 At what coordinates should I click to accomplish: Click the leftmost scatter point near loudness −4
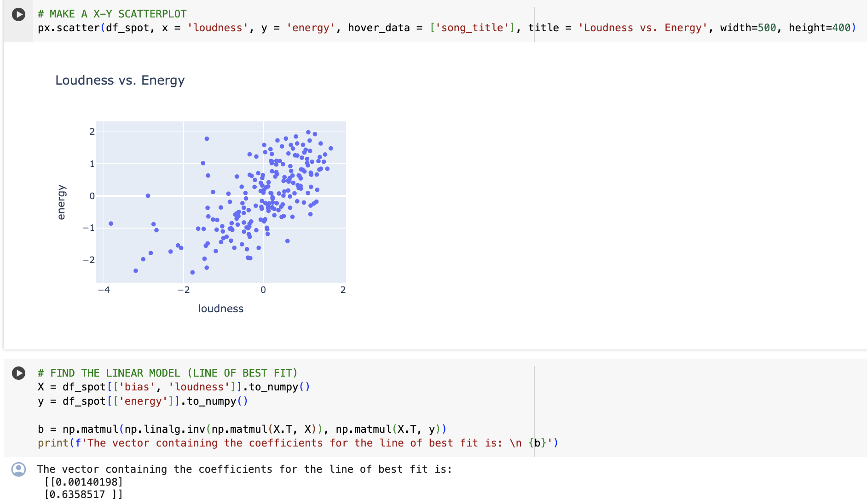pyautogui.click(x=111, y=223)
